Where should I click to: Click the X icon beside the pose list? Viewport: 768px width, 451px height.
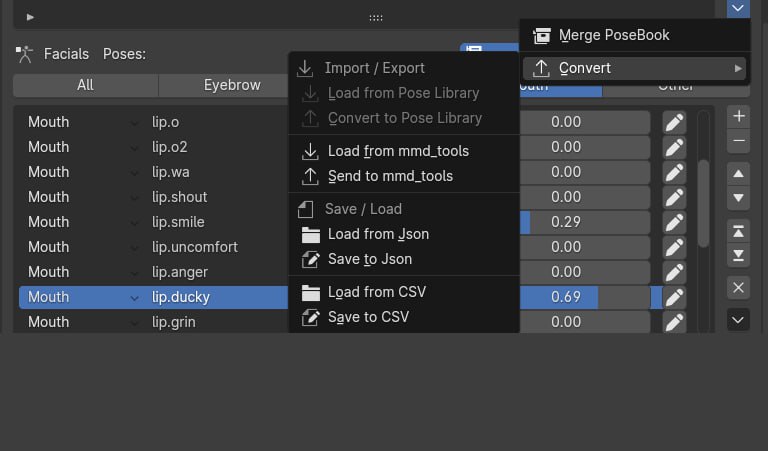pos(739,288)
